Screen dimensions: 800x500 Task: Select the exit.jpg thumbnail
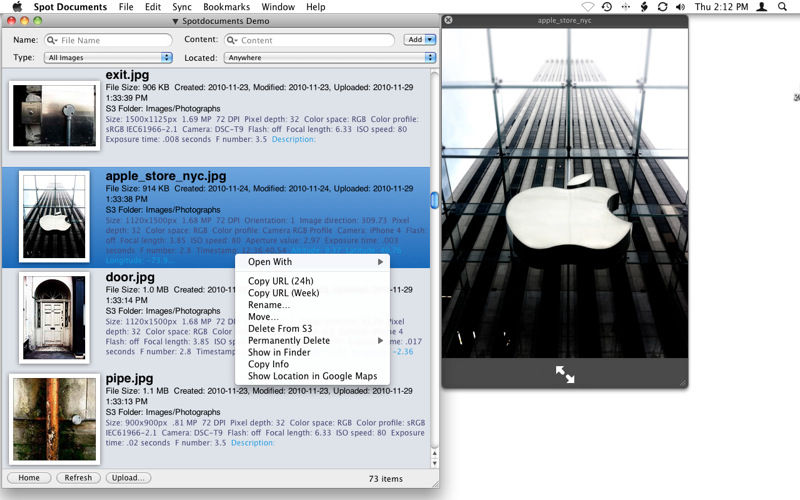coord(54,116)
